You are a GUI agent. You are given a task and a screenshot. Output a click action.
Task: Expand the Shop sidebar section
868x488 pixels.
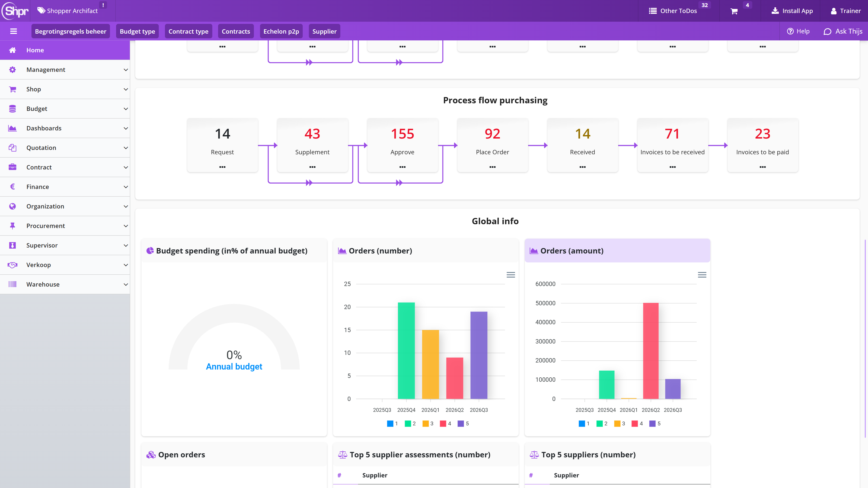65,89
